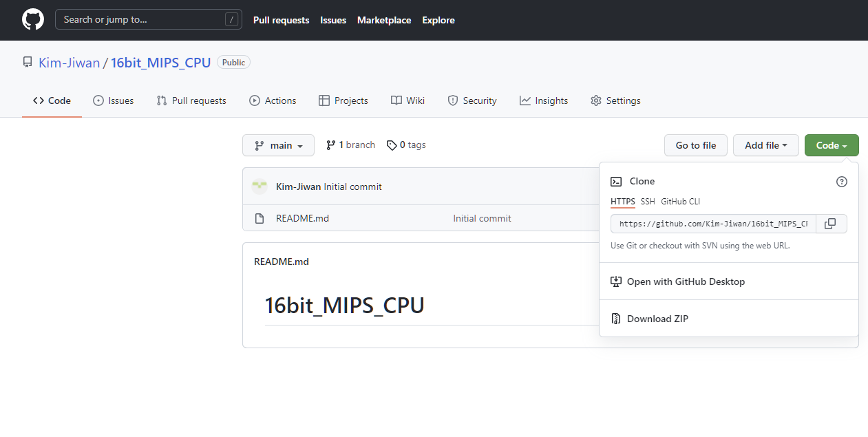Open Kim-Jiwan avatar in commit row
The height and width of the screenshot is (437, 868).
tap(260, 186)
